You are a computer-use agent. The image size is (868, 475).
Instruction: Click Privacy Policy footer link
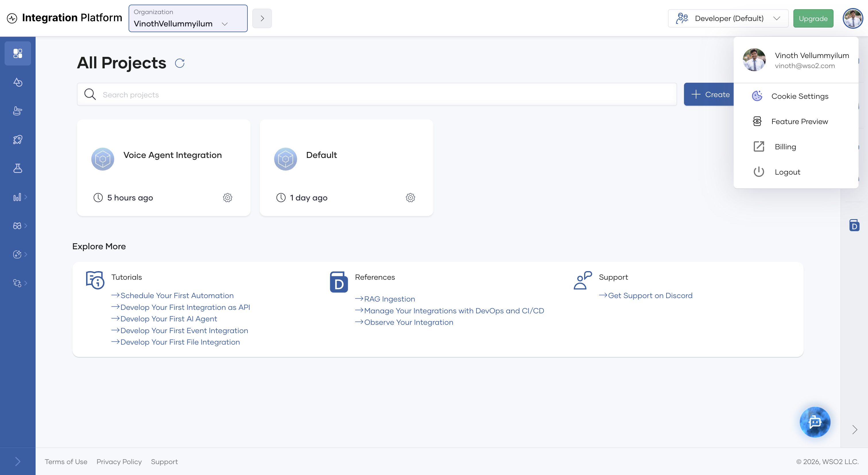pyautogui.click(x=119, y=462)
